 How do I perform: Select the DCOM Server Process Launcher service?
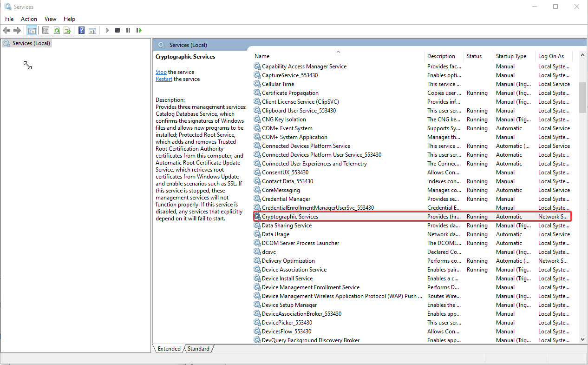[300, 243]
